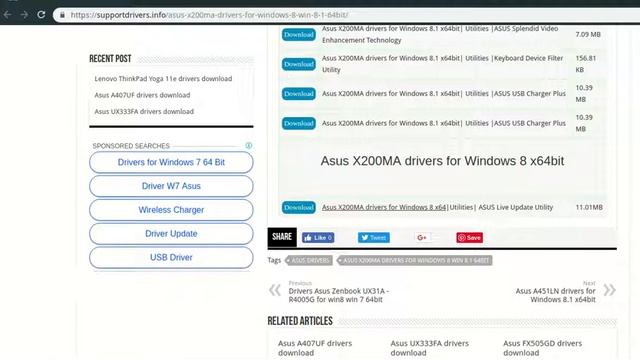Download the 10.39 MB USB Charger Plus above the second one
This screenshot has height=360, width=640.
(299, 94)
